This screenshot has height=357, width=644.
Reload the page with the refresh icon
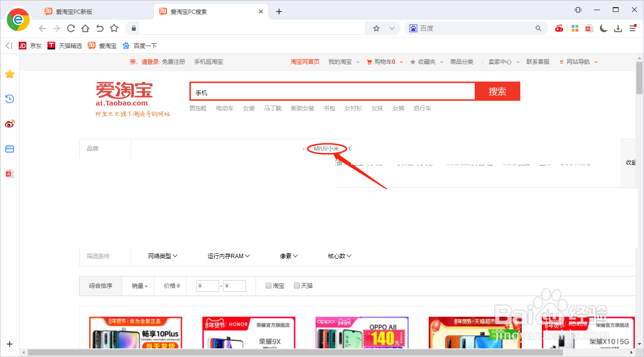[x=71, y=28]
